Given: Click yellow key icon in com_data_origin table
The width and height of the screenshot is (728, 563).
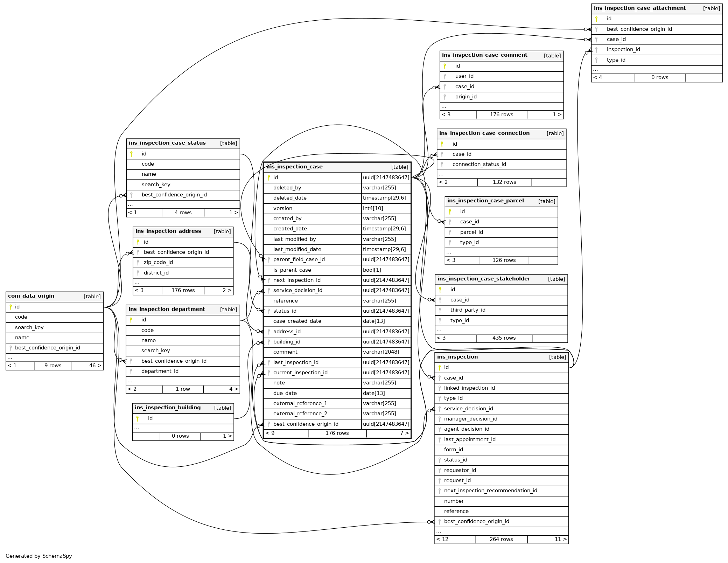Looking at the screenshot, I should (x=10, y=307).
